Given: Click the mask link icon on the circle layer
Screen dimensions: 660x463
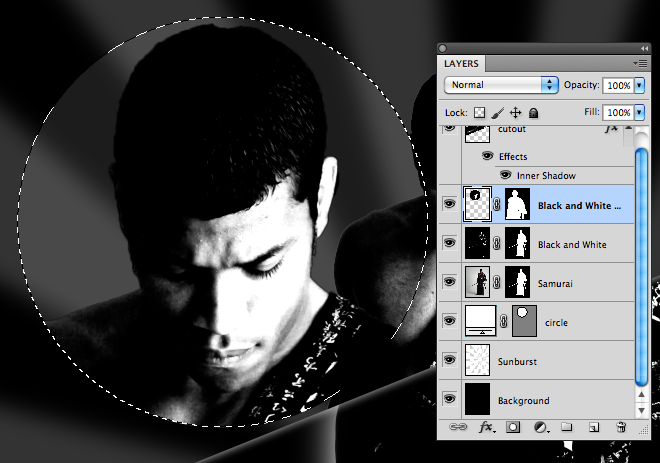Looking at the screenshot, I should (x=503, y=322).
